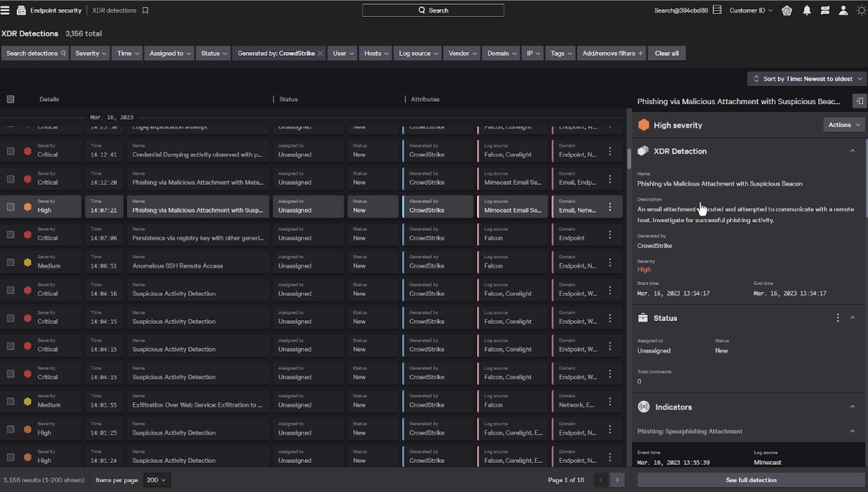Toggle the light/dark theme icon
Viewport: 868px width, 492px height.
pyautogui.click(x=861, y=10)
